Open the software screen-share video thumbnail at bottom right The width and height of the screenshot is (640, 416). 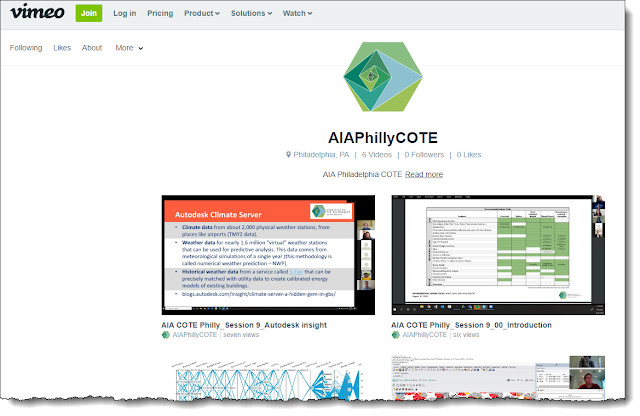click(x=498, y=378)
